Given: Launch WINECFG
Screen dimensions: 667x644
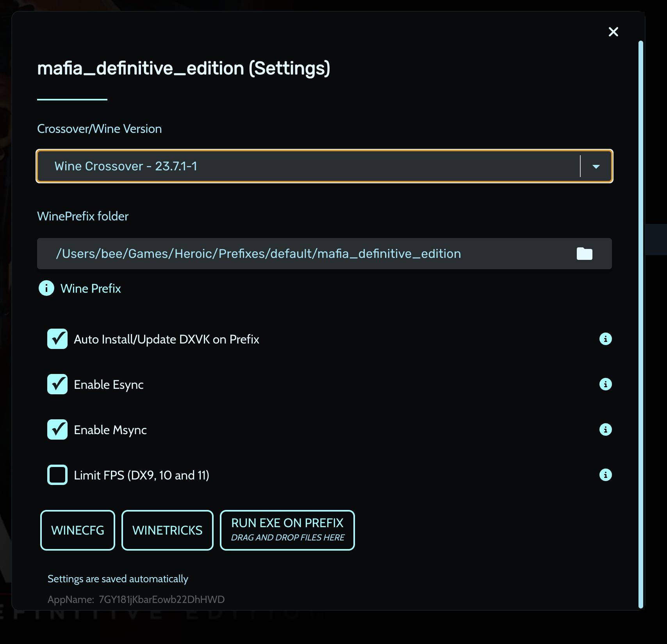Looking at the screenshot, I should tap(78, 530).
